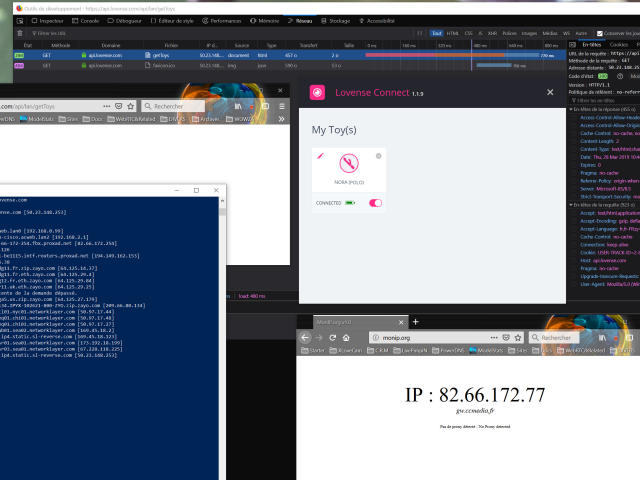
Task: Click the Lovense Connect pink logo icon
Action: (318, 92)
